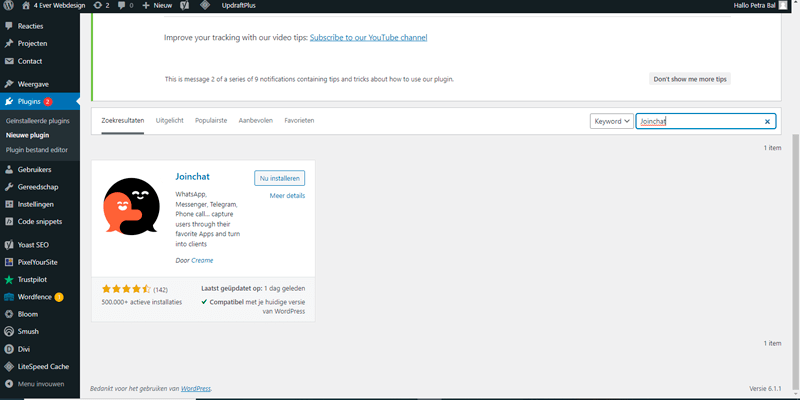This screenshot has height=400, width=800.
Task: Click the WordPress logo in admin bar
Action: tap(9, 6)
